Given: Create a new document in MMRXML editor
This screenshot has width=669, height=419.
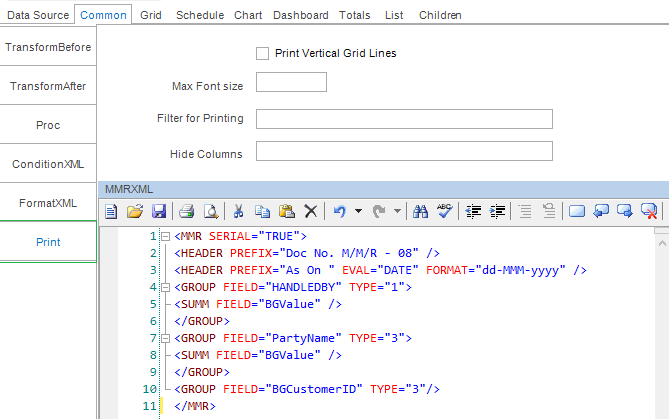Looking at the screenshot, I should [111, 211].
